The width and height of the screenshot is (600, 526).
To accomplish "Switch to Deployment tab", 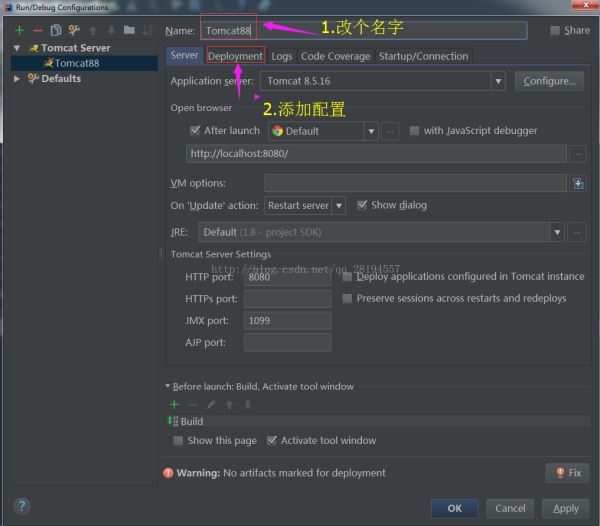I will tap(235, 56).
